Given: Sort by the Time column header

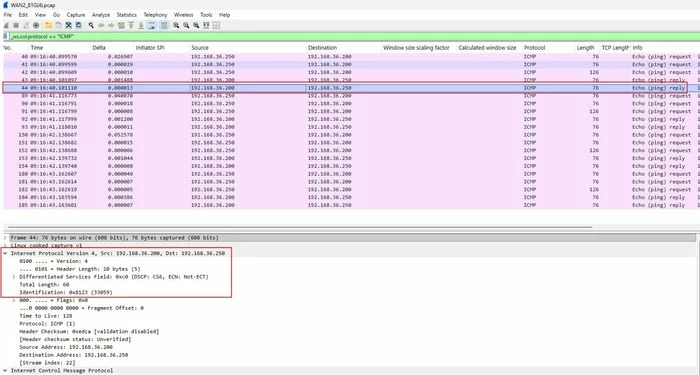Looking at the screenshot, I should click(37, 48).
